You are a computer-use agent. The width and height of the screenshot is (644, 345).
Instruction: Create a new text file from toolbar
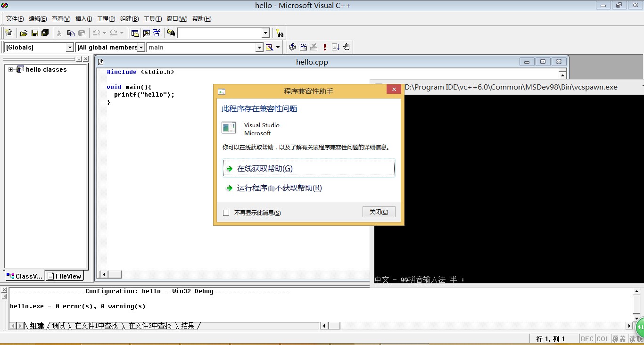9,33
